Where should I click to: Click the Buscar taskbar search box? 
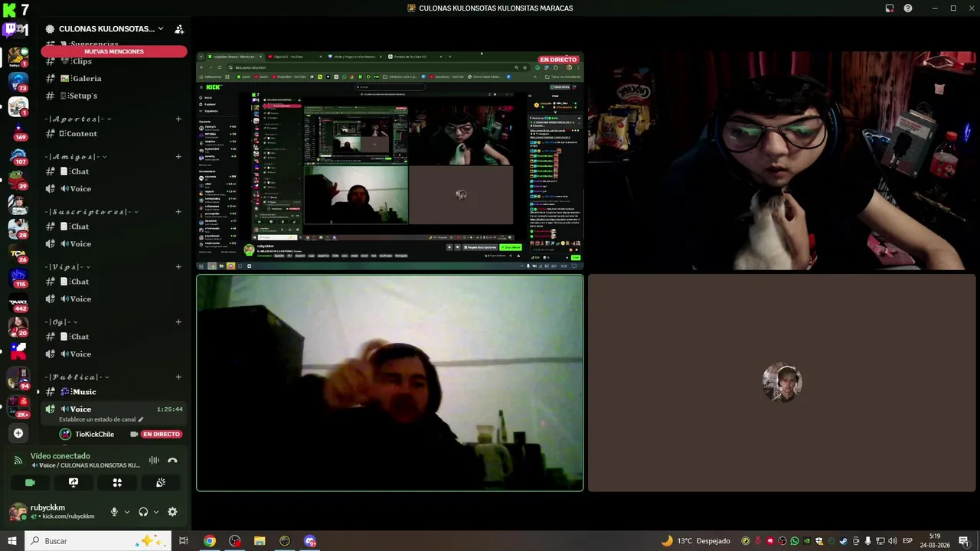[97, 541]
